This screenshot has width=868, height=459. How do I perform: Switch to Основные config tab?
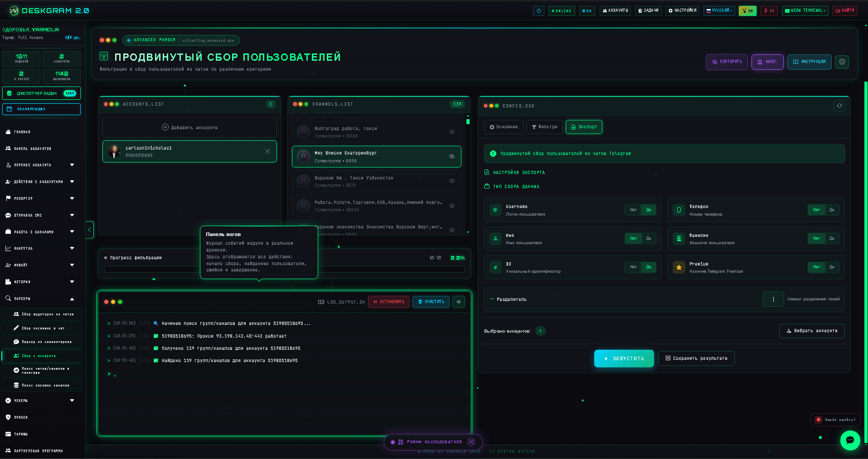504,127
